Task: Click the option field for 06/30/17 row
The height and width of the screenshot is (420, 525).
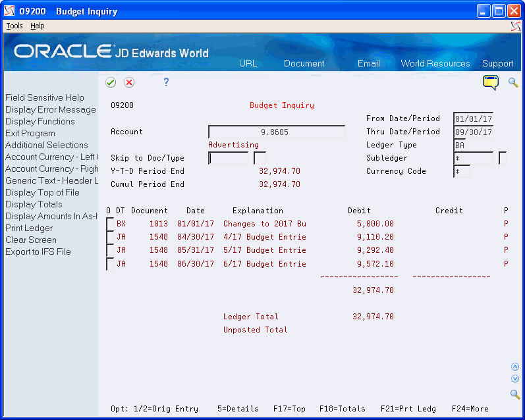Action: coord(110,264)
